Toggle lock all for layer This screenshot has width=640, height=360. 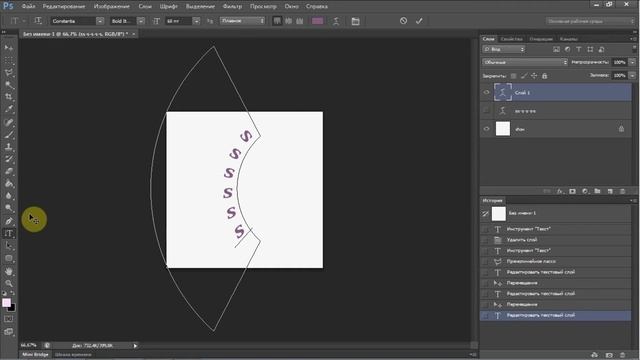click(x=544, y=76)
